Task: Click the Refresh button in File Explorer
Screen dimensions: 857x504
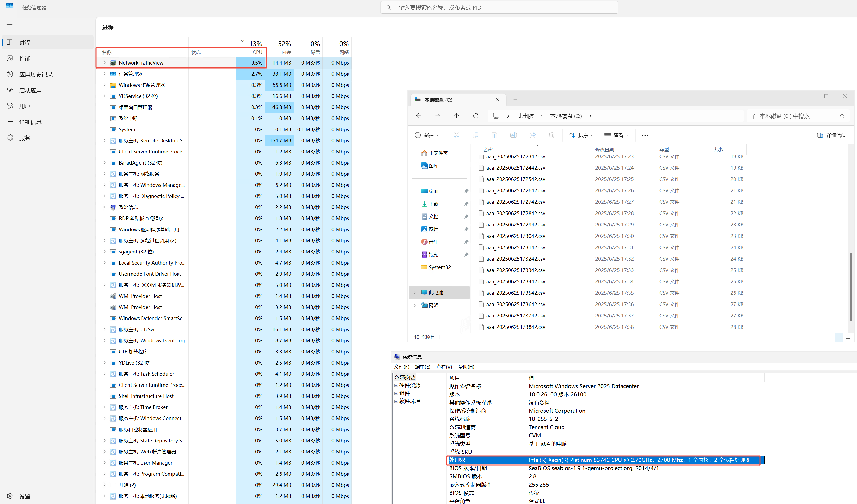Action: [475, 116]
